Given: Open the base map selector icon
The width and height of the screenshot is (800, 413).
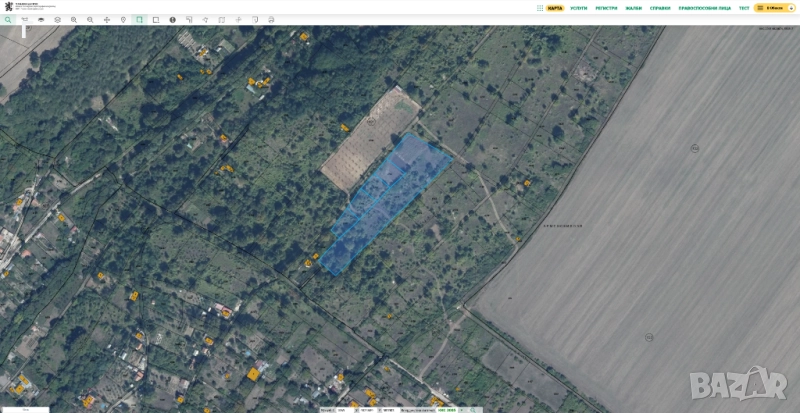Looking at the screenshot, I should tap(41, 20).
